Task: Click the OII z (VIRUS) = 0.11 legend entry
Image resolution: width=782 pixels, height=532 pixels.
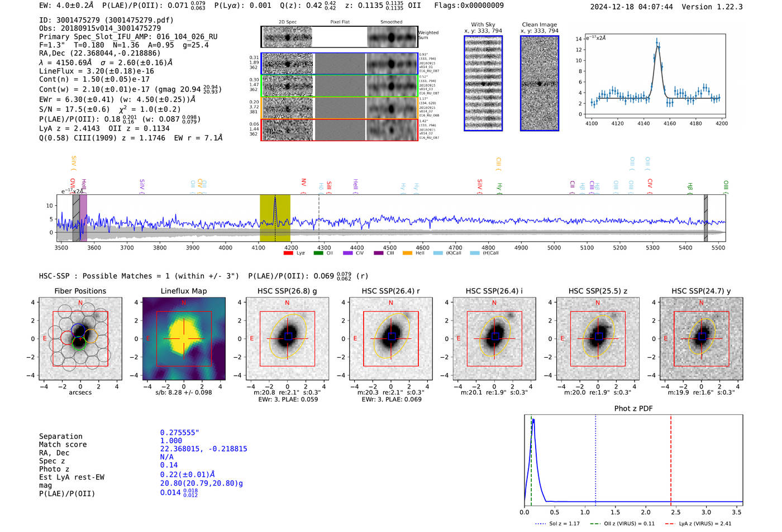Action: click(x=622, y=524)
